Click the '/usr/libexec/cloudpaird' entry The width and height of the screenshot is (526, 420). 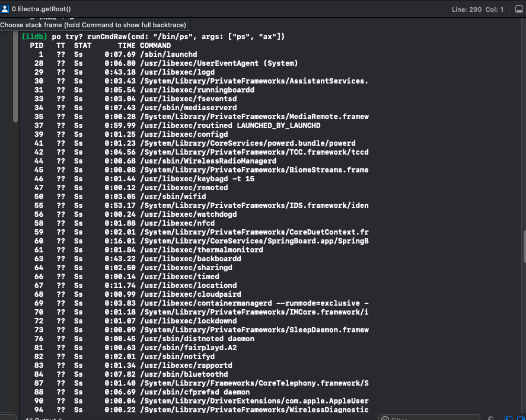(190, 294)
